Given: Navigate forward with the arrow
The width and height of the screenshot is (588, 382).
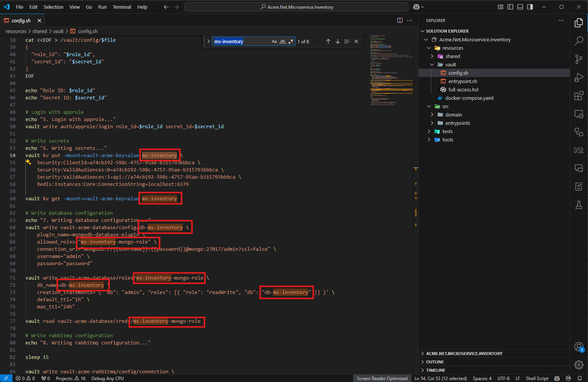Looking at the screenshot, I should [x=176, y=7].
